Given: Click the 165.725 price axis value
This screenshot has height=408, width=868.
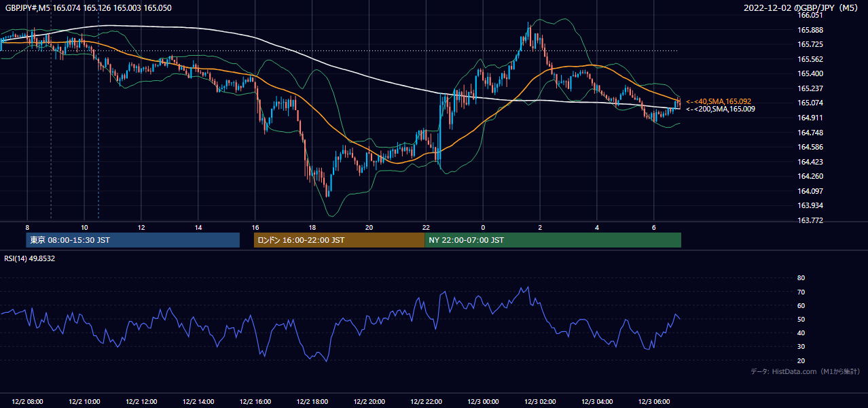Looking at the screenshot, I should 810,44.
